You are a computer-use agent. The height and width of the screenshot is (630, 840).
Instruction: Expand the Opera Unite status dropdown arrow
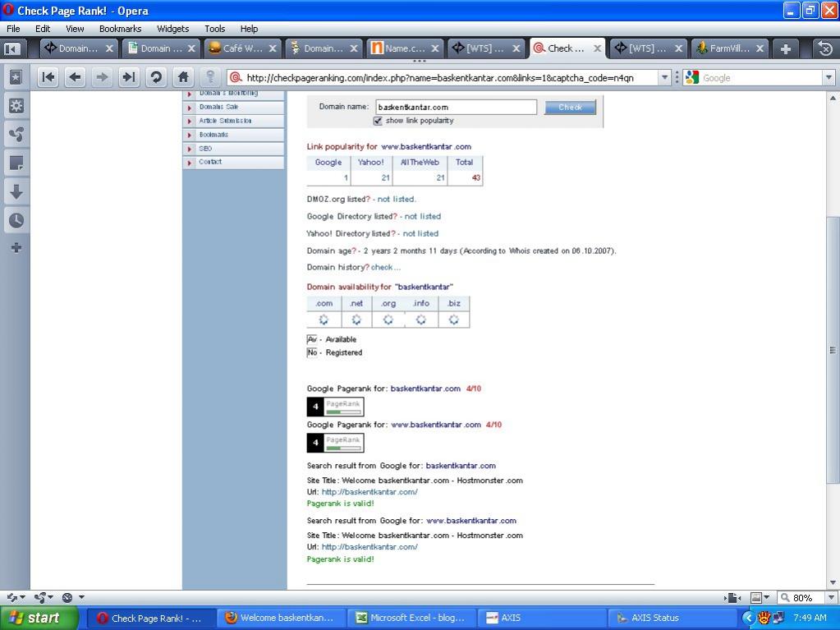point(51,597)
